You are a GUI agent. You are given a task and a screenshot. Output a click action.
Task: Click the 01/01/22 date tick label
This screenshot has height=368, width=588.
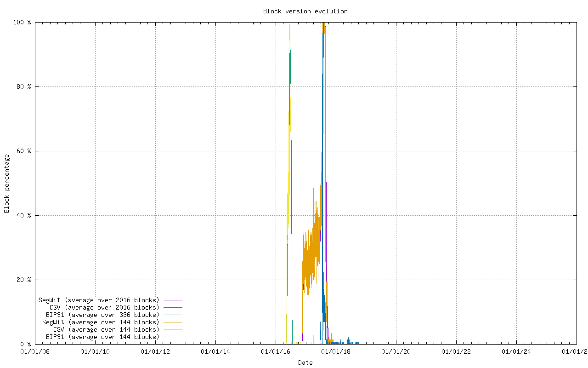click(456, 352)
